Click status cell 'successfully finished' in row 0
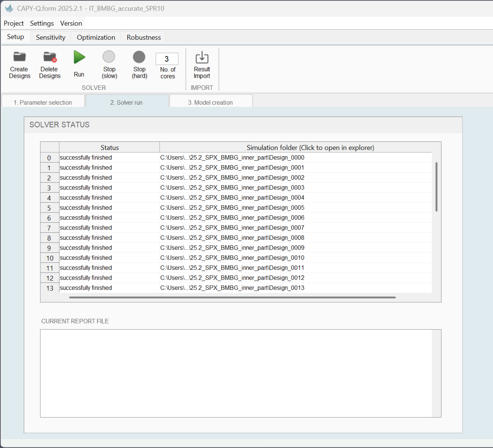Viewport: 493px width, 448px height. [x=109, y=157]
